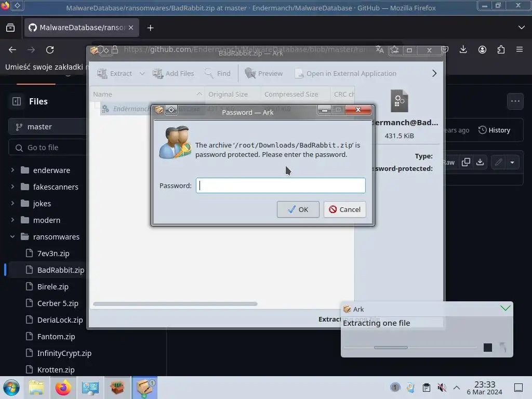Select BadRabbit.zip in file tree
The image size is (532, 399).
click(x=60, y=270)
